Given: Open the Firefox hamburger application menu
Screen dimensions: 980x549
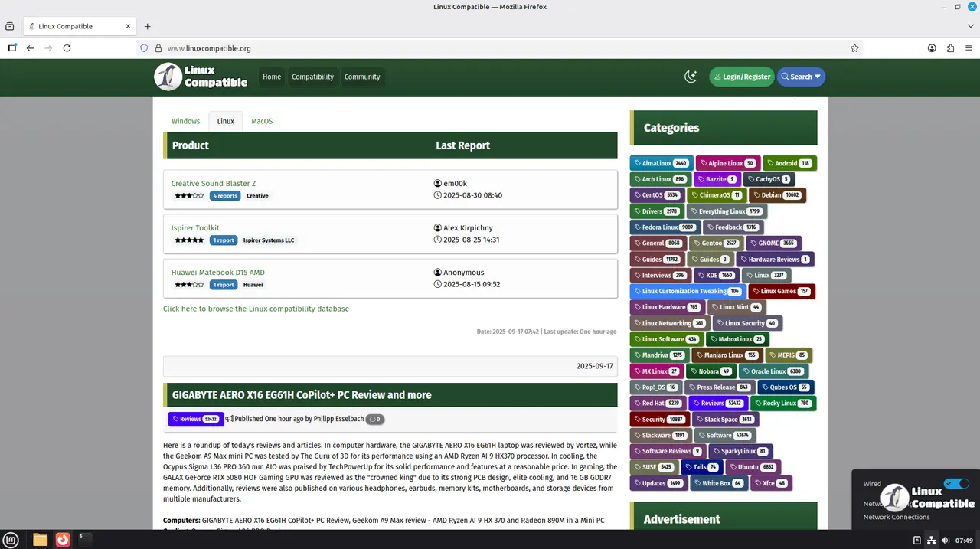Looking at the screenshot, I should 969,48.
